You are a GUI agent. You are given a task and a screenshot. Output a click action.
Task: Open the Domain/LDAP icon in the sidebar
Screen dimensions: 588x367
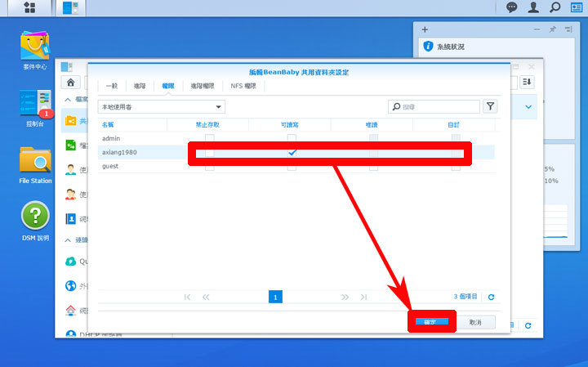click(70, 219)
